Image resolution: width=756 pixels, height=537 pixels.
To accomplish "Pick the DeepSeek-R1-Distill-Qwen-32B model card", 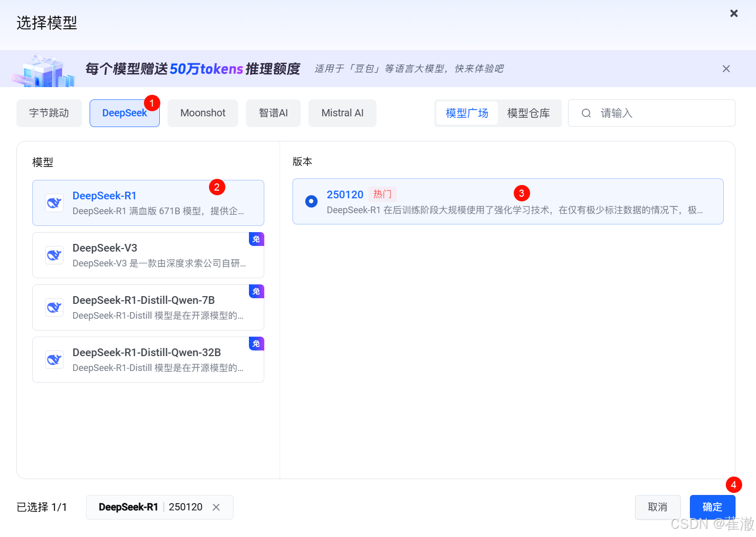I will coord(148,360).
